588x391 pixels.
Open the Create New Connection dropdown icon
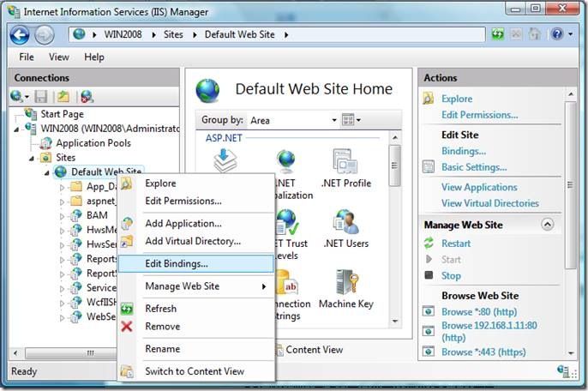pos(20,96)
